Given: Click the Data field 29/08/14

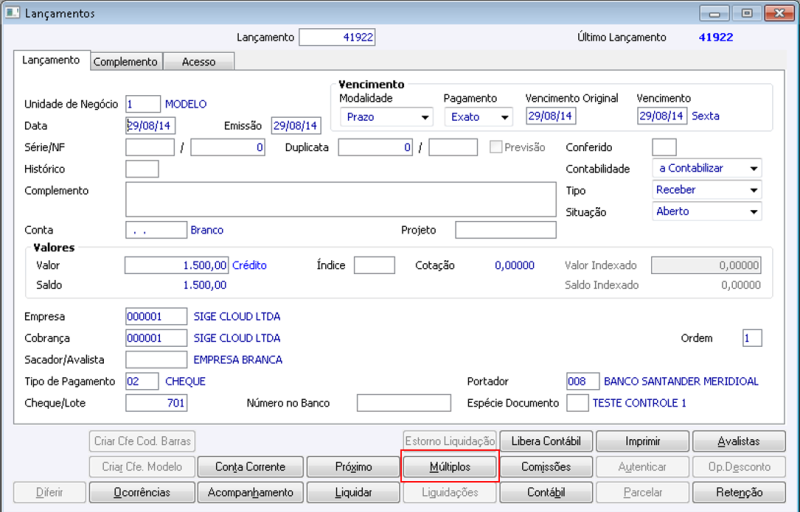Looking at the screenshot, I should [x=151, y=125].
